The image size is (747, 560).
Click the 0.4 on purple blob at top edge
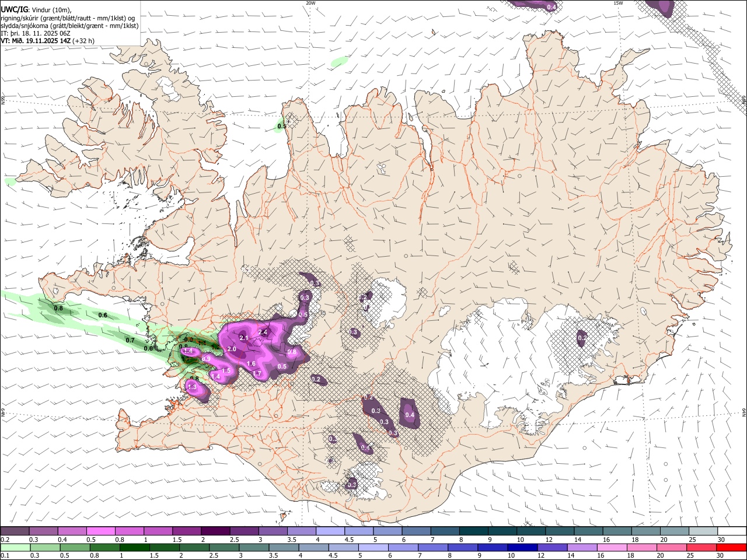pos(551,7)
